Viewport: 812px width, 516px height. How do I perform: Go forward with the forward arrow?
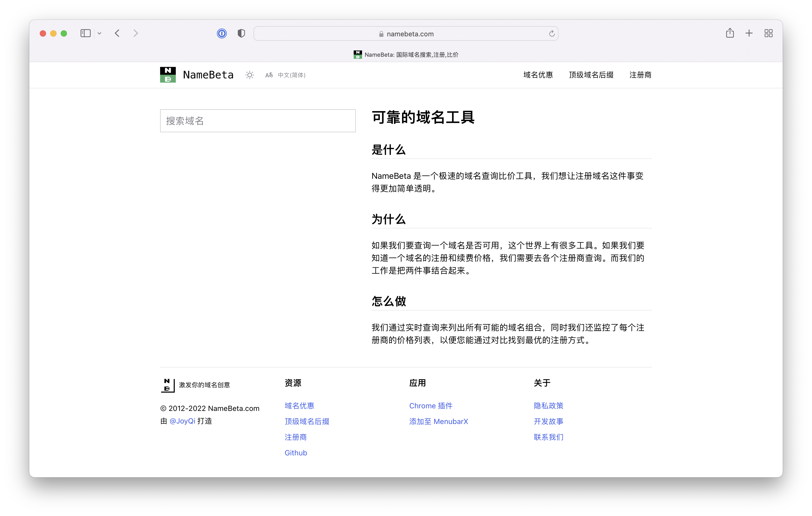pos(136,33)
